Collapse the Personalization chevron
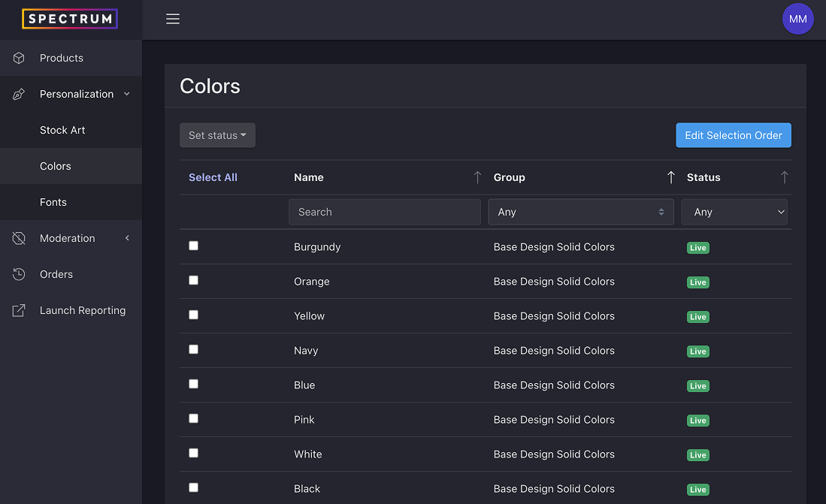 pyautogui.click(x=127, y=95)
